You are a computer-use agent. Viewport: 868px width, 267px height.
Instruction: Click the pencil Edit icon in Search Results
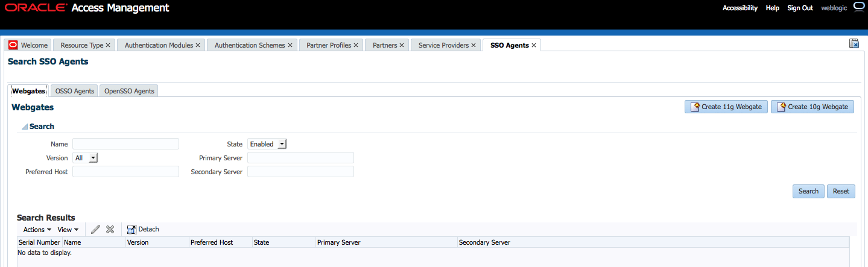tap(95, 229)
